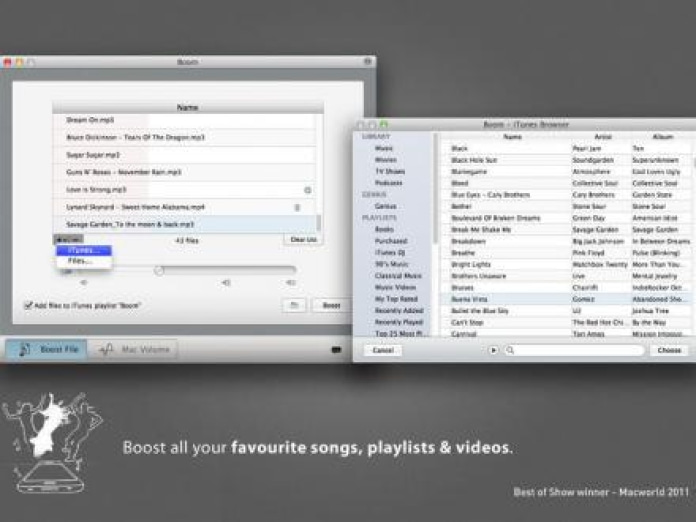
Task: Select November Rain.mp3 row
Action: tap(184, 172)
